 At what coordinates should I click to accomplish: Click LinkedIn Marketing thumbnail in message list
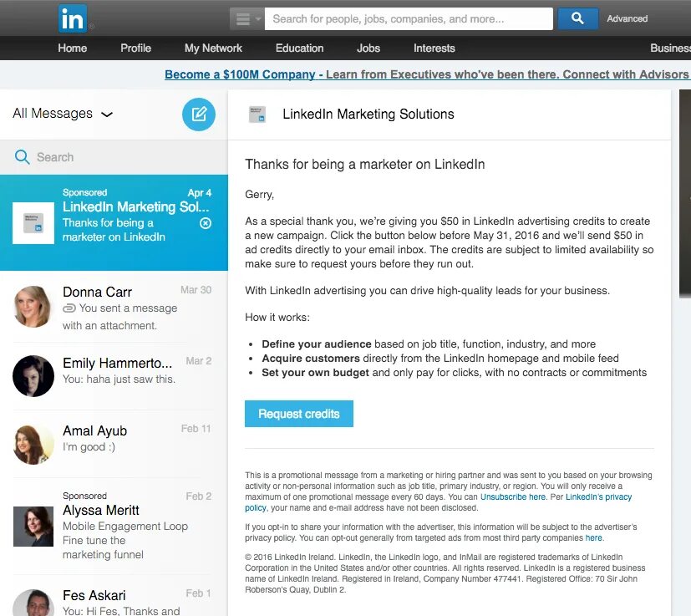(33, 223)
